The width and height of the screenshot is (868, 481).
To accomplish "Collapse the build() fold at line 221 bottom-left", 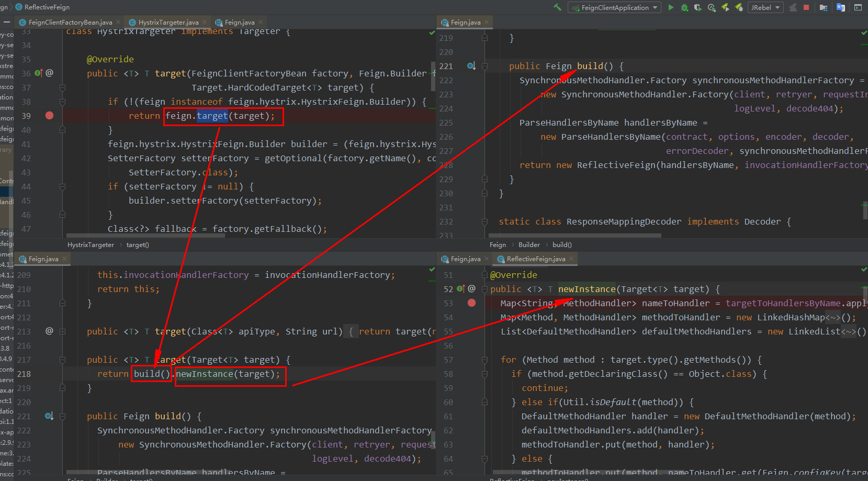I will pyautogui.click(x=62, y=416).
